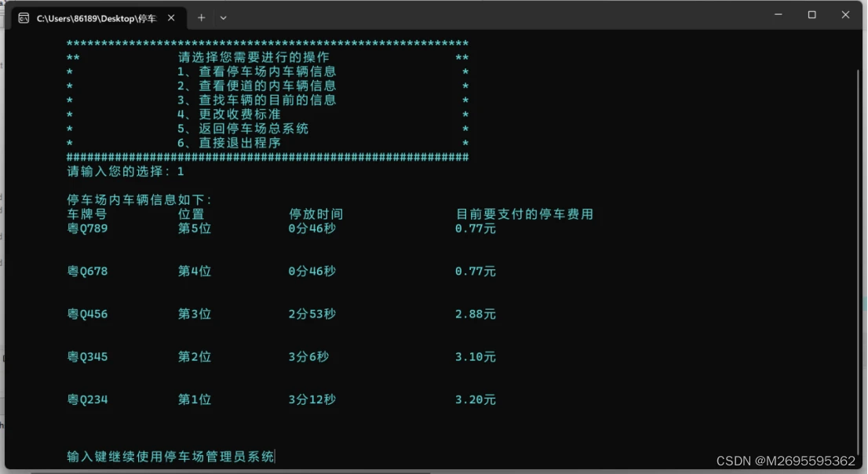Viewport: 868px width, 474px height.
Task: Click fee '0.77元' in 粤Q678 row
Action: pyautogui.click(x=476, y=272)
